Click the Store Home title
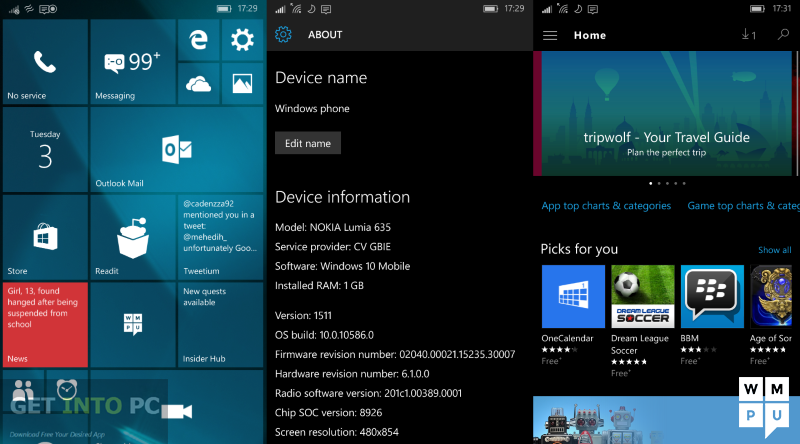 [x=590, y=35]
